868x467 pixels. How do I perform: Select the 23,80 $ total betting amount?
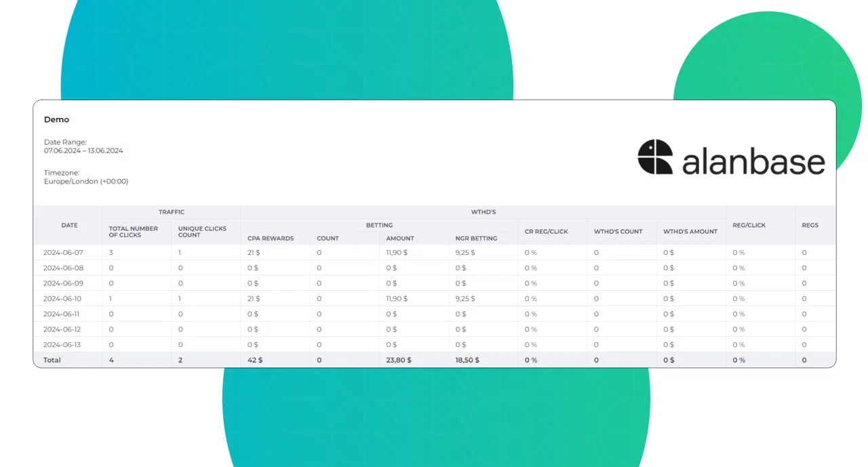coord(399,361)
